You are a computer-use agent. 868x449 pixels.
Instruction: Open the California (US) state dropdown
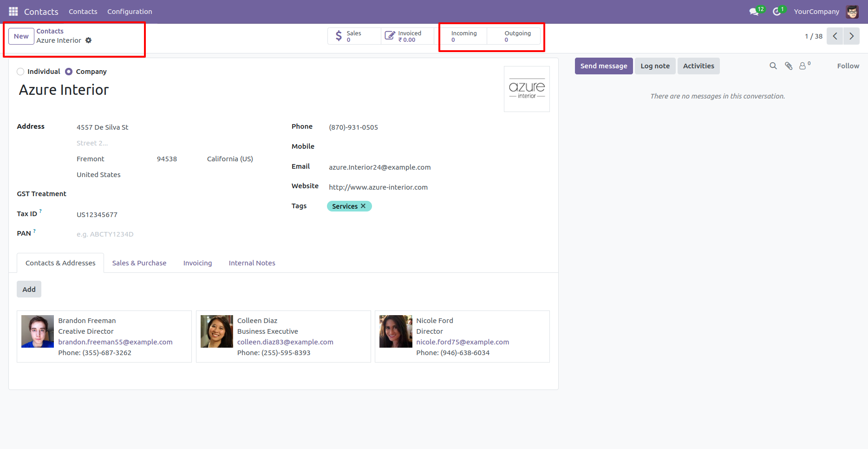pos(230,158)
